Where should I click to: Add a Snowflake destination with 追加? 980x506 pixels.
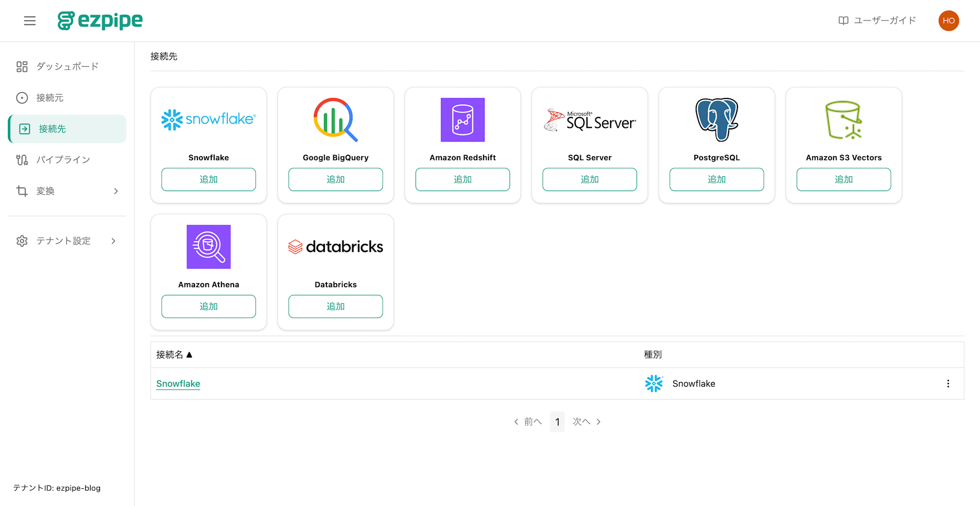(x=209, y=179)
